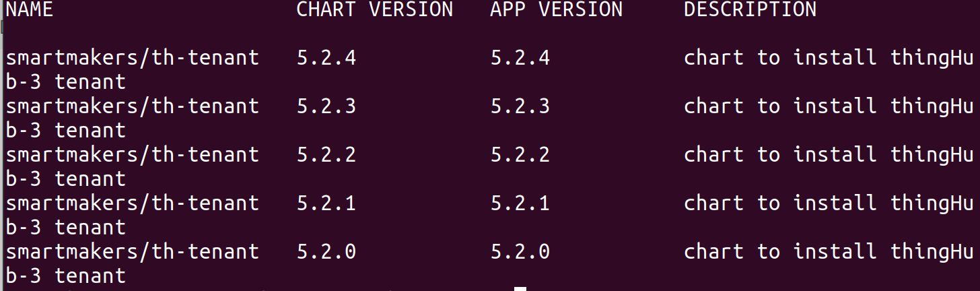Click the APP VERSION column header
The image size is (980, 291).
556,9
